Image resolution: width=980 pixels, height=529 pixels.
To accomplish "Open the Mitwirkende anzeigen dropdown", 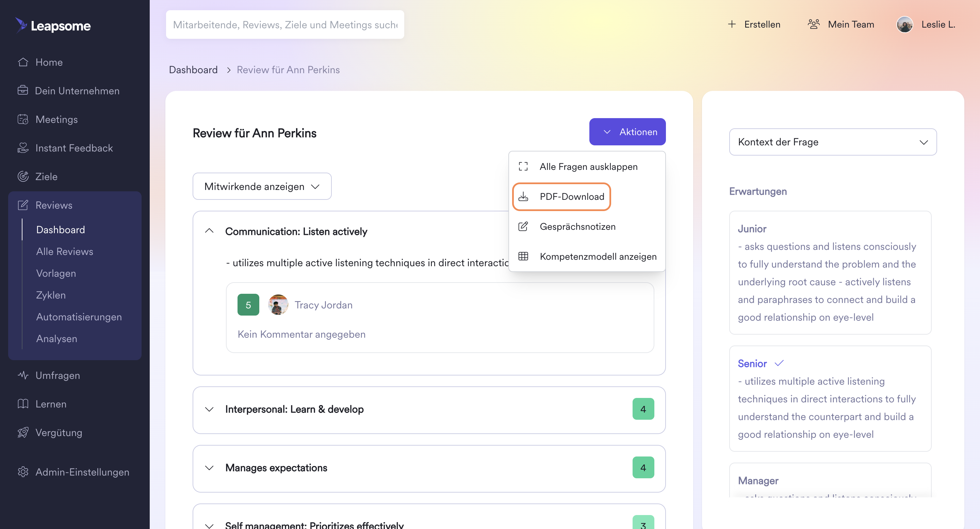I will [x=262, y=186].
